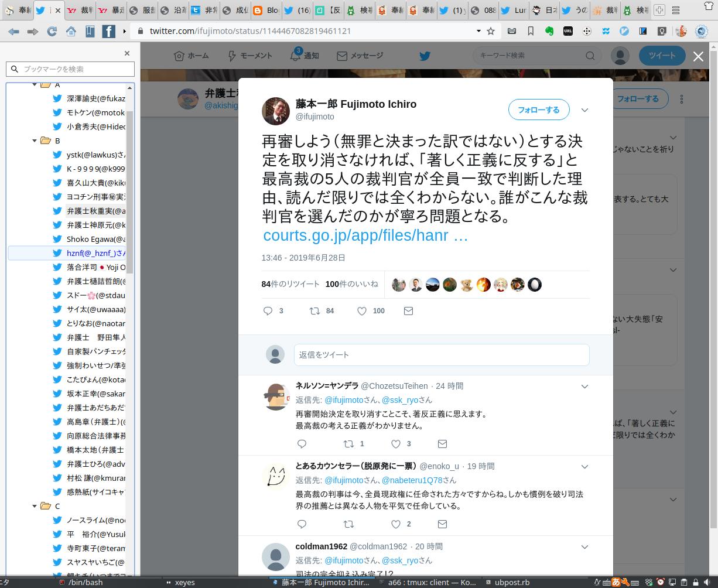Screen dimensions: 718x588
Task: Open the メッセージ menu item
Action: tap(360, 56)
